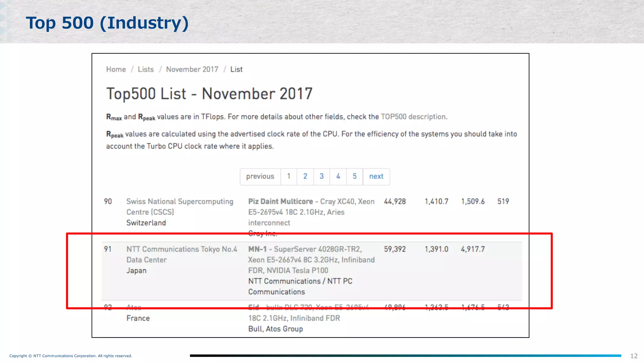
Task: Select pagination page 5
Action: [x=354, y=176]
